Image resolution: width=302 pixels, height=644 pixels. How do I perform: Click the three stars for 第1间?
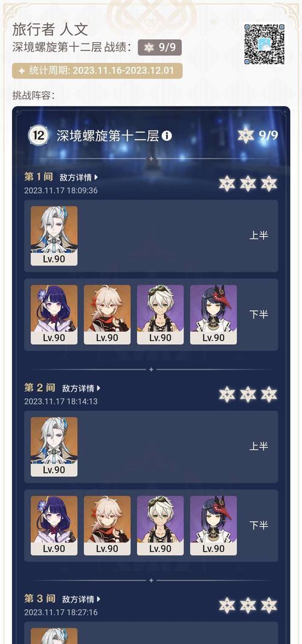pos(248,183)
